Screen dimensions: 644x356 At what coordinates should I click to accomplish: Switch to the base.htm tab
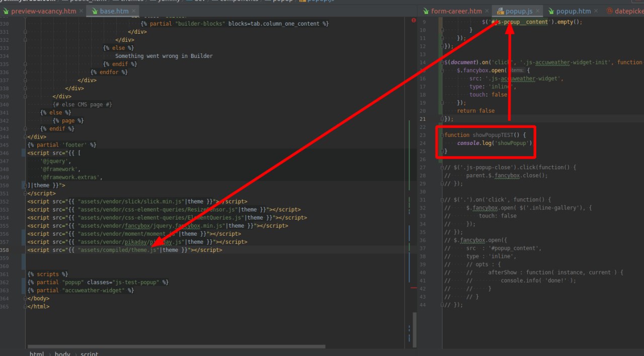[x=113, y=11]
